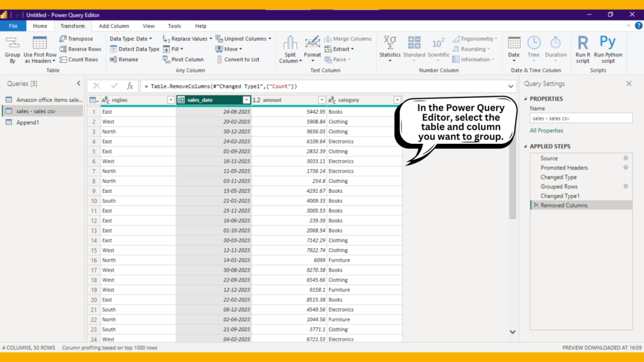The height and width of the screenshot is (362, 644).
Task: Run Python script
Action: pyautogui.click(x=608, y=49)
